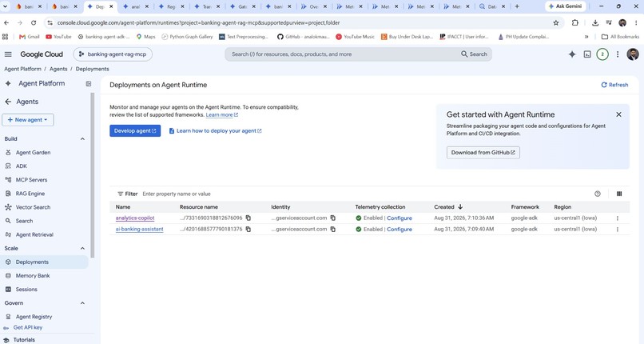Open Learn how to deploy your agent

(x=215, y=130)
